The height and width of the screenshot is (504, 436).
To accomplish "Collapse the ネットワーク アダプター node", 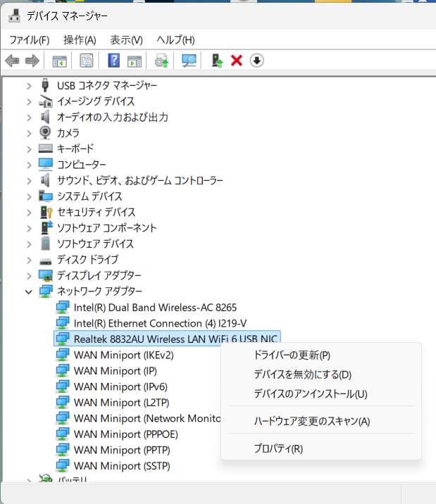I will coord(29,292).
